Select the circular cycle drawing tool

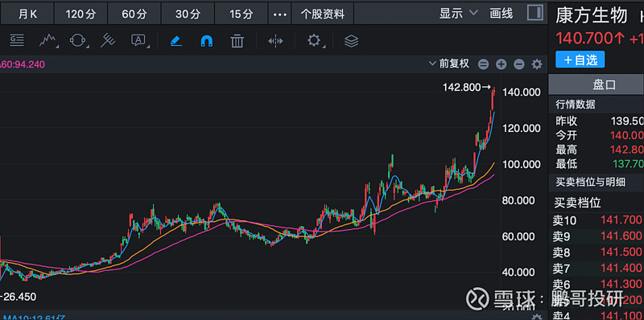pyautogui.click(x=78, y=41)
